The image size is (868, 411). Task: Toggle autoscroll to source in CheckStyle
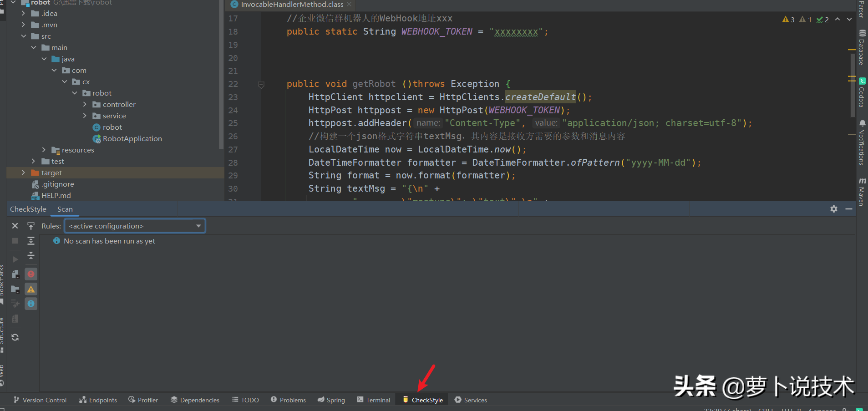(x=31, y=226)
